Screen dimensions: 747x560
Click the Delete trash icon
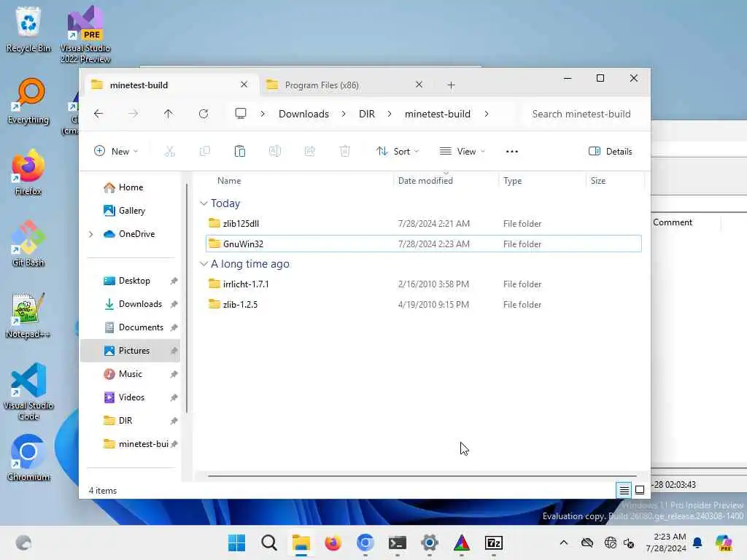(x=345, y=152)
